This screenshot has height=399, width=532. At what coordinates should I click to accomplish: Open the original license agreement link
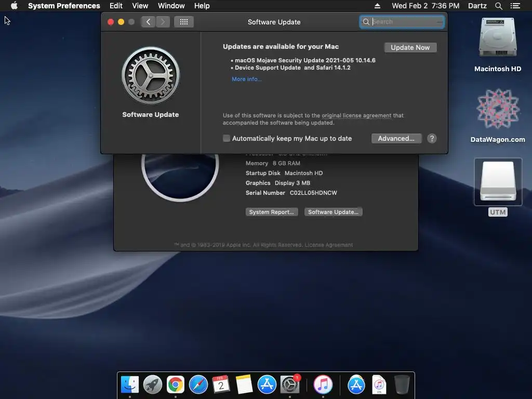356,115
